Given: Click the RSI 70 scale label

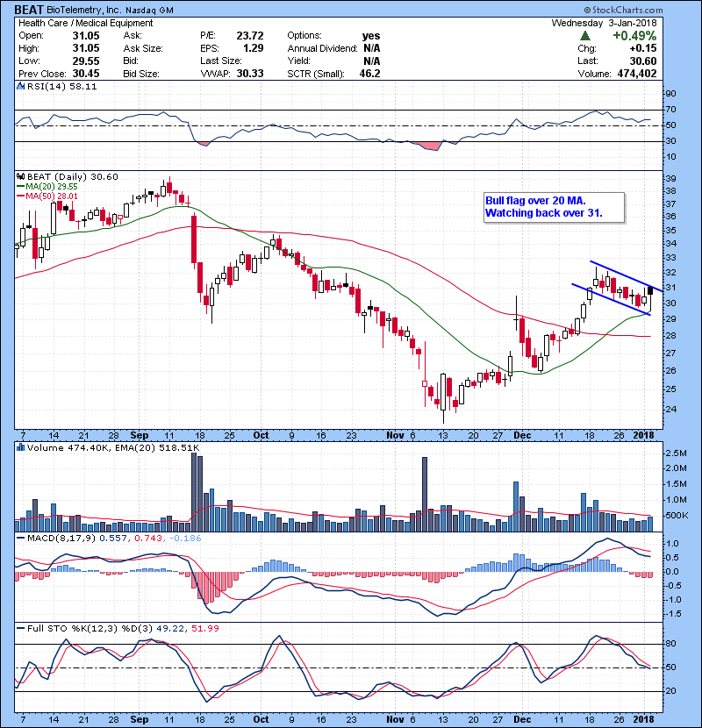Looking at the screenshot, I should click(x=670, y=110).
